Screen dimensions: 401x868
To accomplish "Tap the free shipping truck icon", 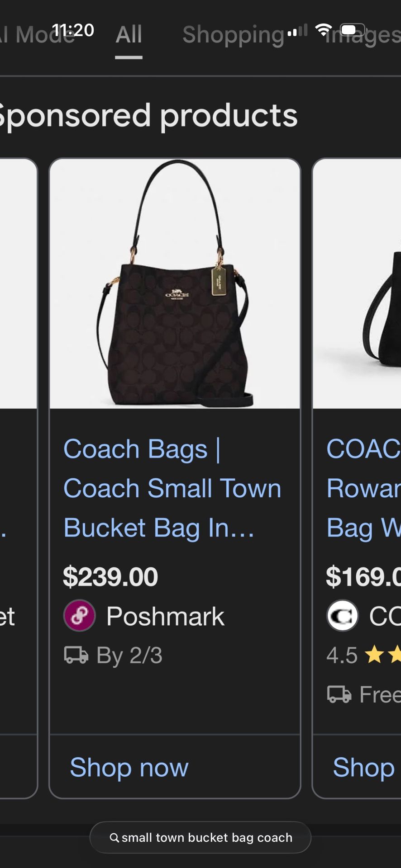I will [339, 694].
